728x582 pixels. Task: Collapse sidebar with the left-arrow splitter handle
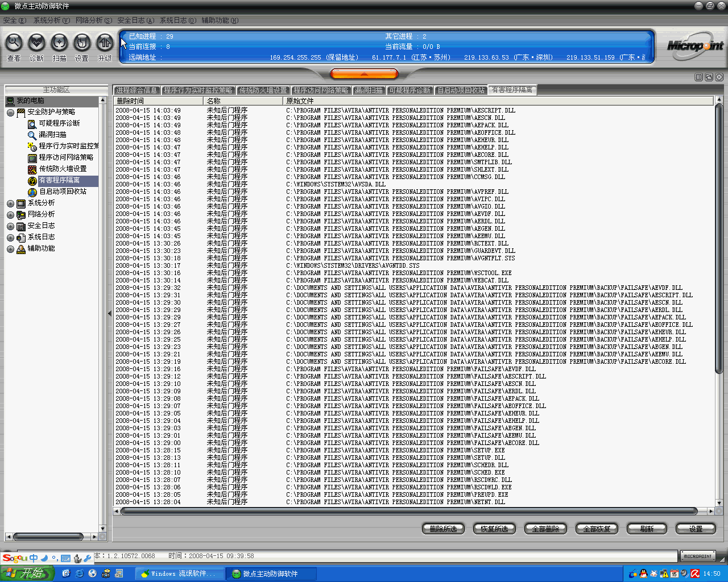tap(110, 313)
